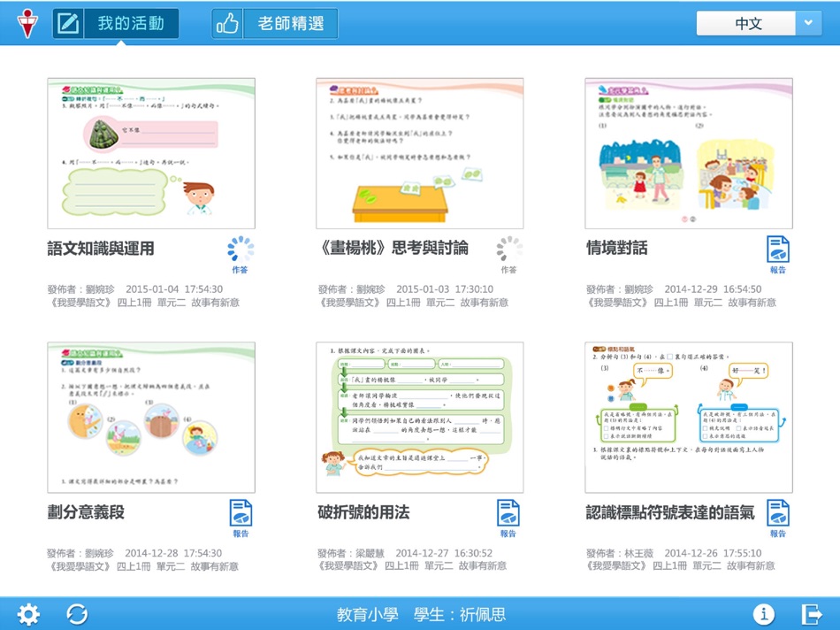Click the pencil edit icon beside 我的活動
The height and width of the screenshot is (630, 840).
(68, 24)
